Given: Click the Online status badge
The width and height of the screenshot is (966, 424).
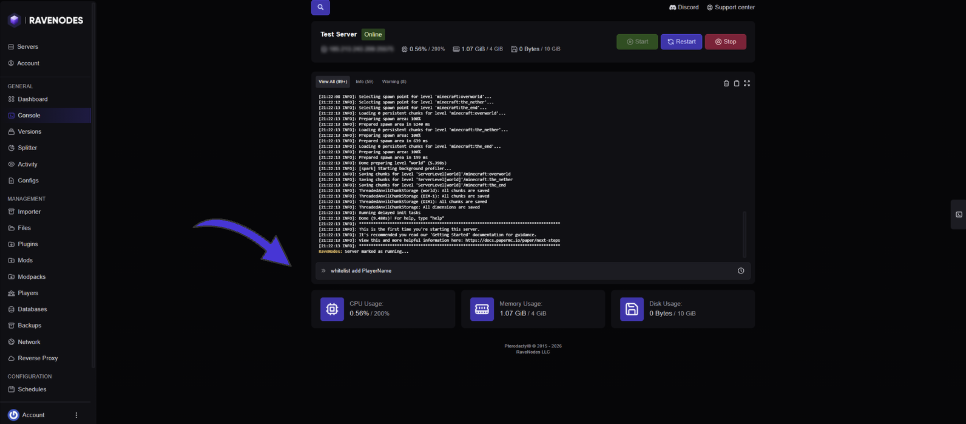Looking at the screenshot, I should coord(373,35).
